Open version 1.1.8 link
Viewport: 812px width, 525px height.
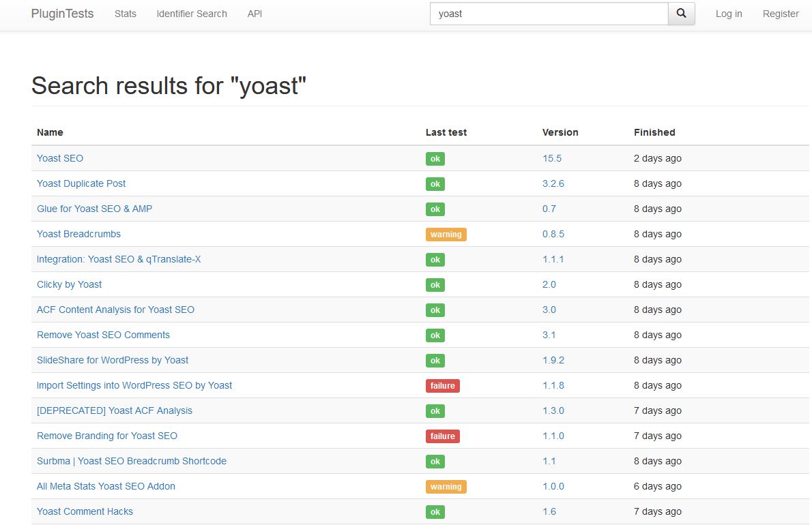553,385
